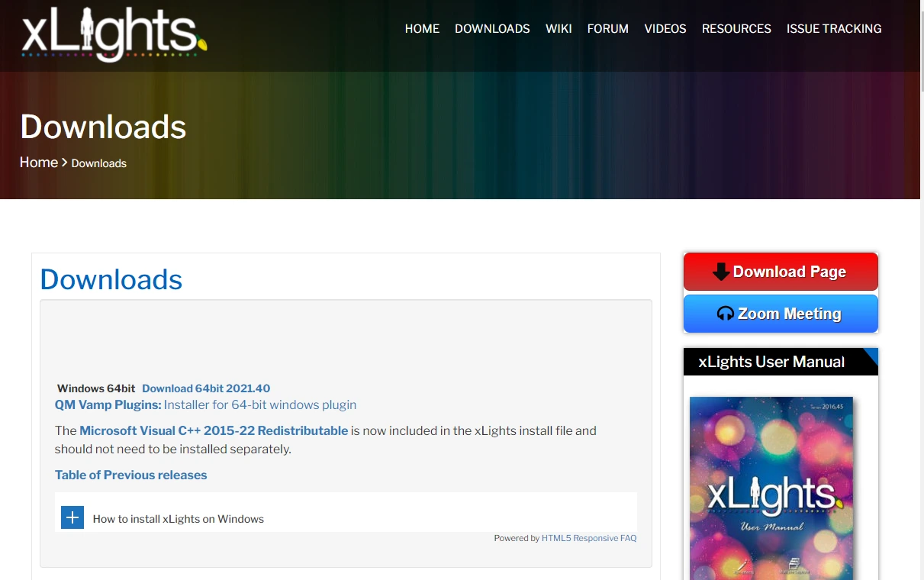Open the HTML5 Responsive FAQ link
The image size is (924, 580).
tap(589, 538)
